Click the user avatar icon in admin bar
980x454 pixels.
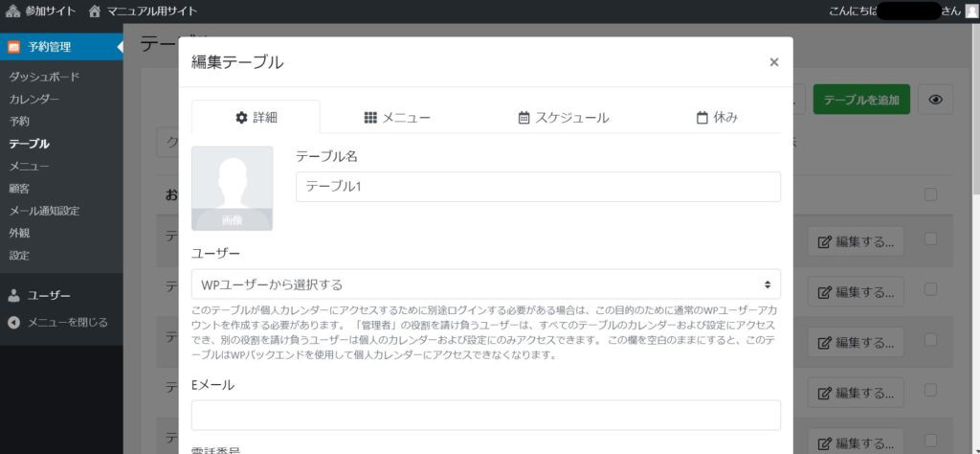tap(971, 11)
